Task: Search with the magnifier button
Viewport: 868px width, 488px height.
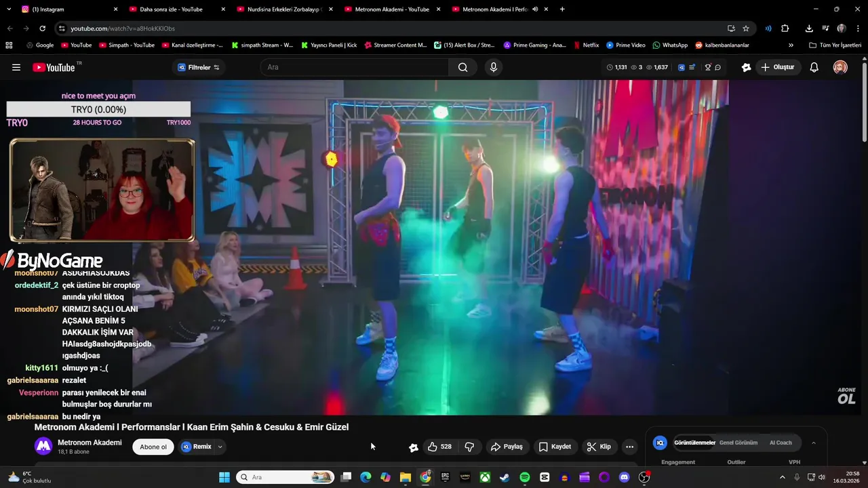Action: [462, 67]
